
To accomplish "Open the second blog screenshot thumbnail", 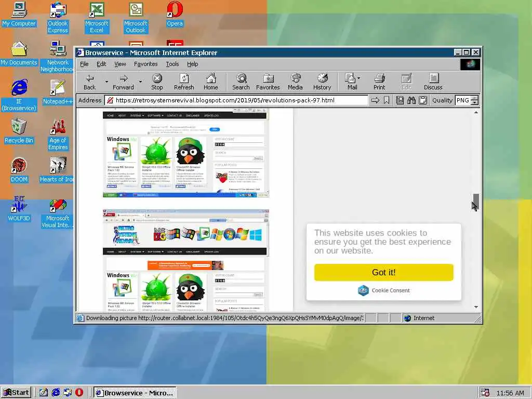I will pyautogui.click(x=185, y=260).
